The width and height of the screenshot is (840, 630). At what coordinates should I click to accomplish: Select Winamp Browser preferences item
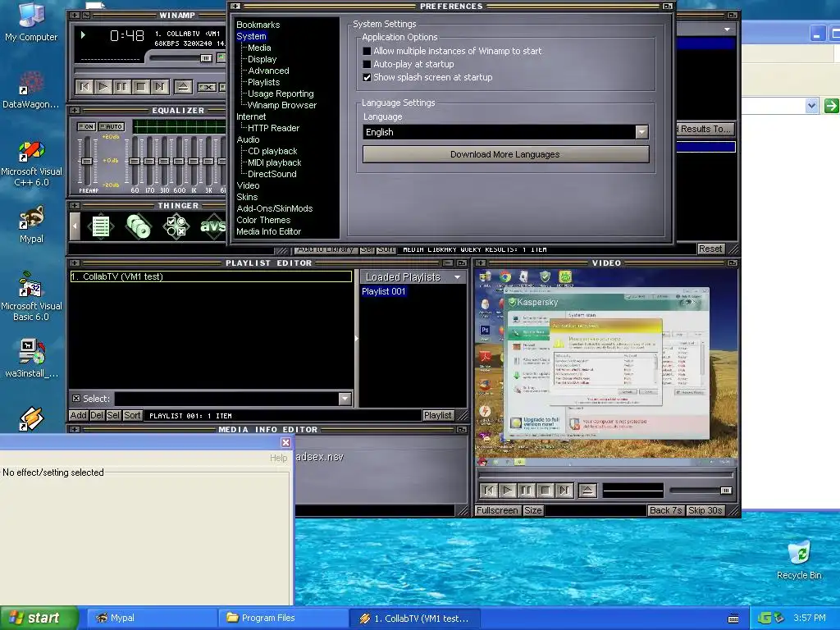[282, 106]
